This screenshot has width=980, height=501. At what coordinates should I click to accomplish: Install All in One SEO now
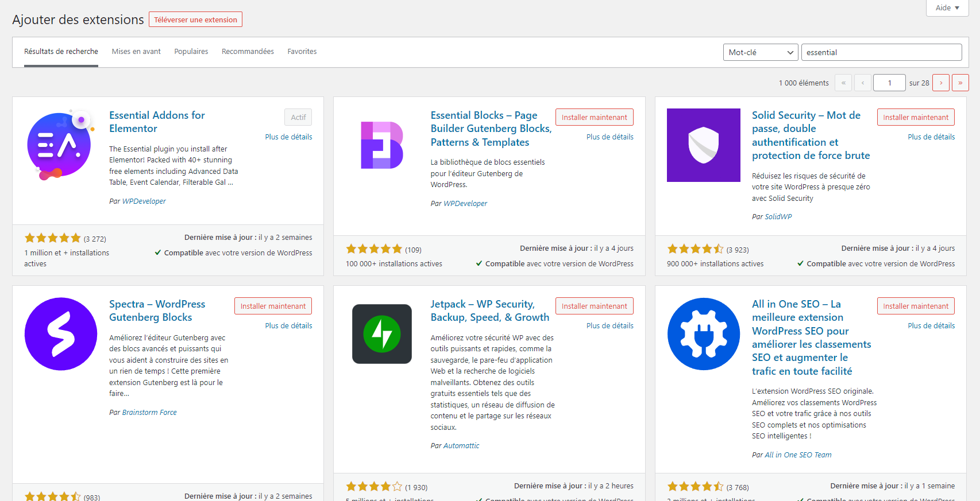[x=916, y=306]
